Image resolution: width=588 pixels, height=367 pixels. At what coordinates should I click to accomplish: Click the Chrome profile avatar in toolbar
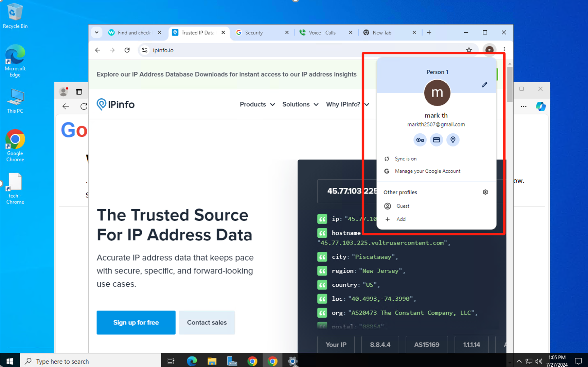pos(489,50)
